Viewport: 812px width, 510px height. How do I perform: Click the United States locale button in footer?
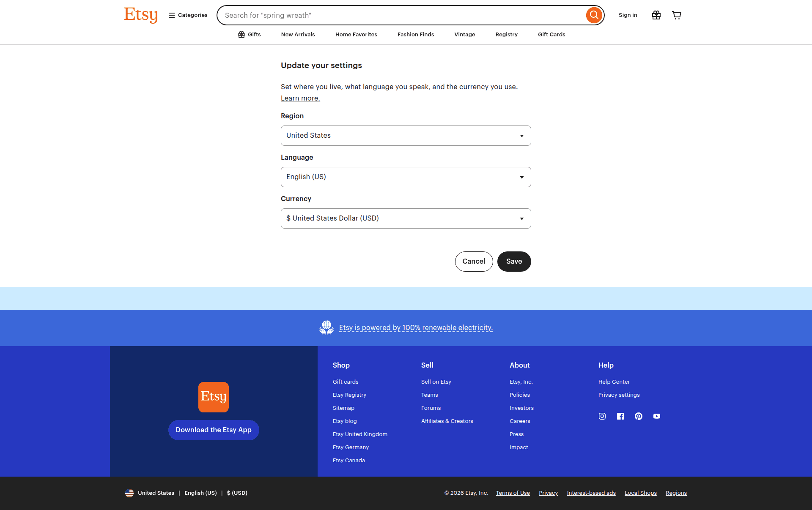pos(186,493)
